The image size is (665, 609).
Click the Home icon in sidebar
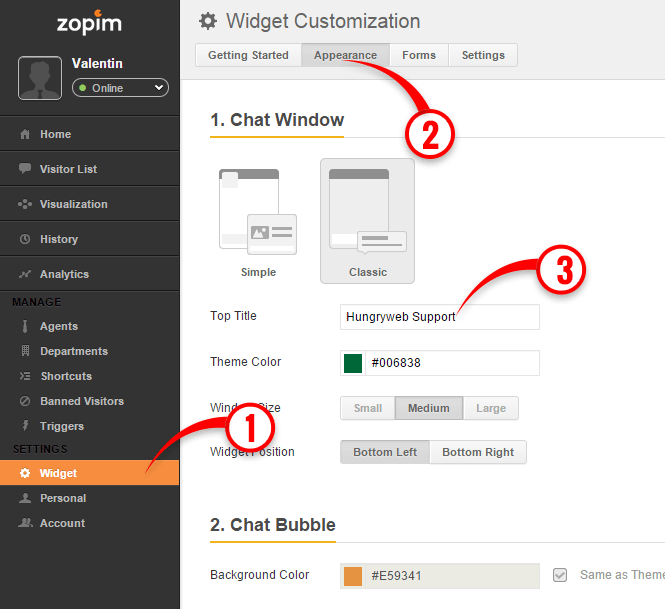(x=25, y=134)
